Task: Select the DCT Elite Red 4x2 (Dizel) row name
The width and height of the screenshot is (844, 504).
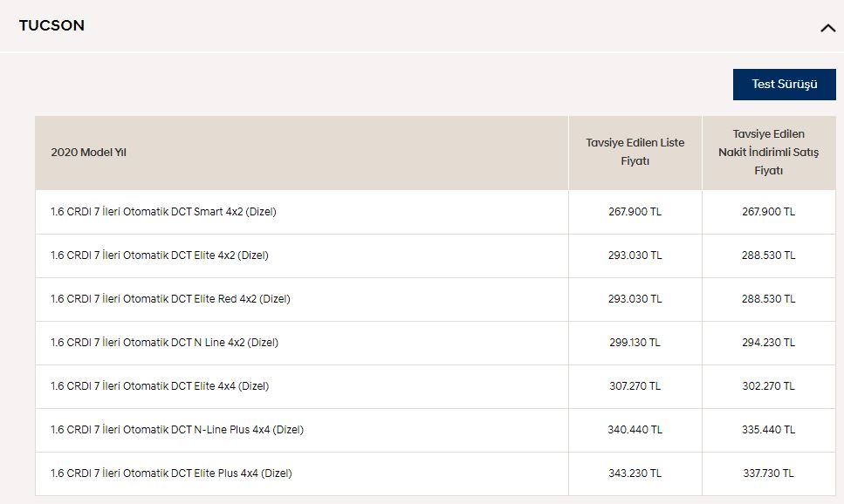Action: coord(170,299)
